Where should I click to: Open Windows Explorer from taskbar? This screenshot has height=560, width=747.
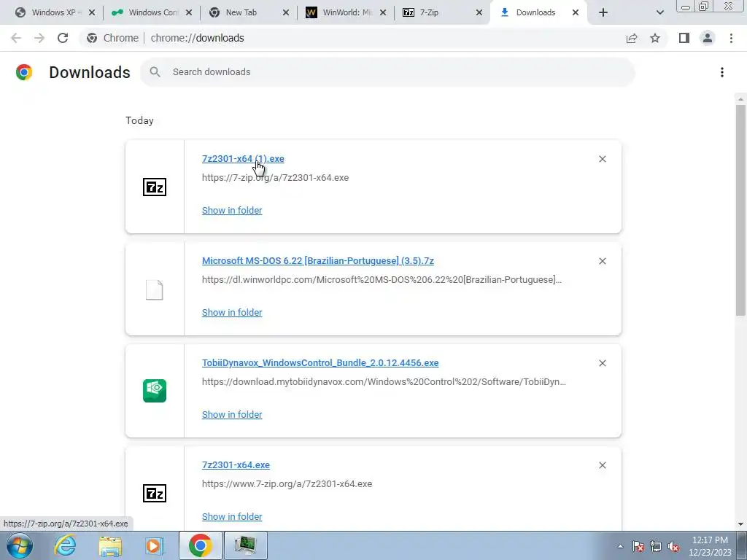click(x=110, y=545)
